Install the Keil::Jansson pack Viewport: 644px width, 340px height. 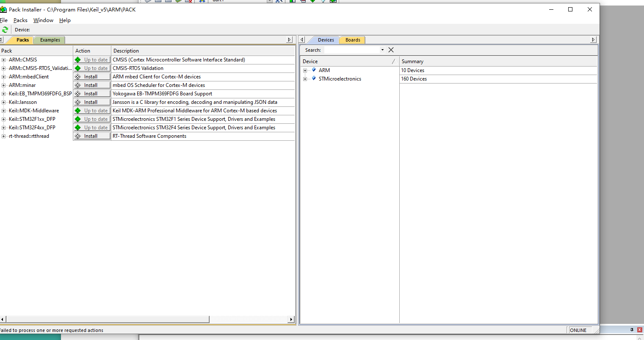coord(92,102)
